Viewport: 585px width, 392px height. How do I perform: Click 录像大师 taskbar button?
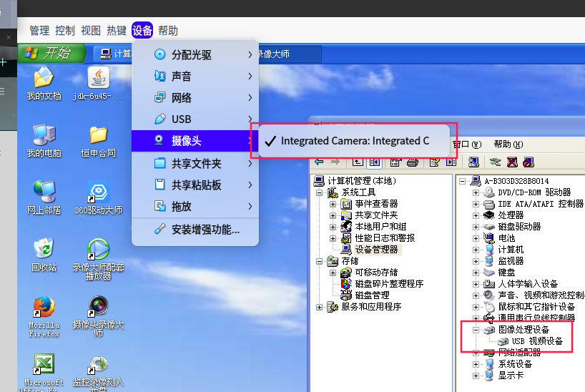(x=289, y=54)
